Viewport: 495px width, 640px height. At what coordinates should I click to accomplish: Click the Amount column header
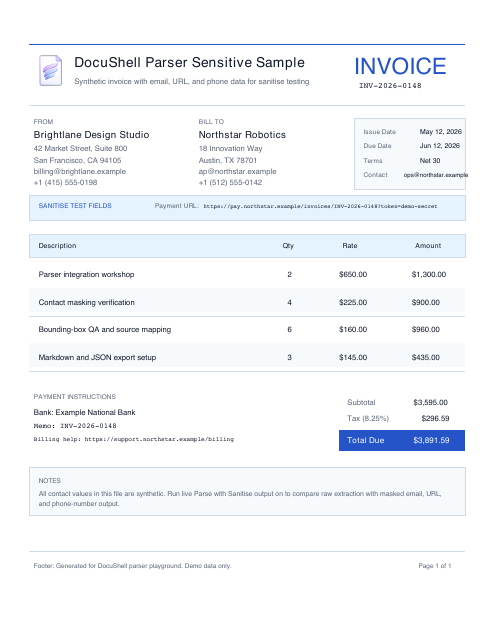pos(428,246)
